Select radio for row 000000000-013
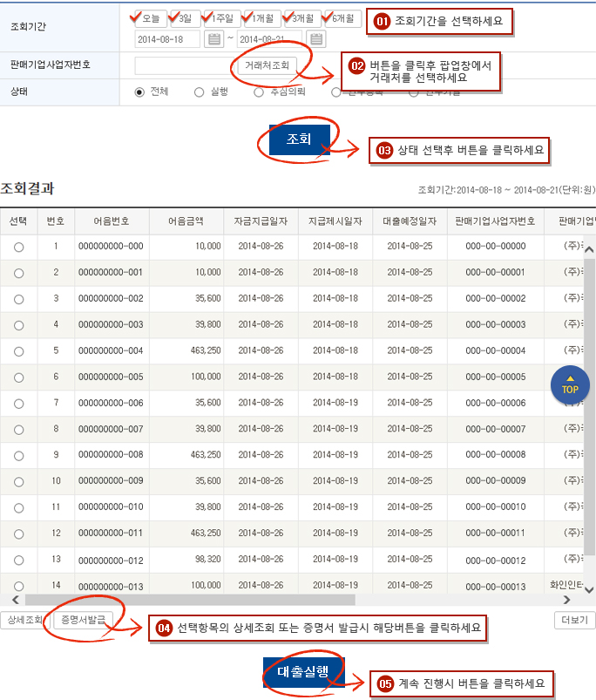The image size is (596, 700). (x=19, y=586)
